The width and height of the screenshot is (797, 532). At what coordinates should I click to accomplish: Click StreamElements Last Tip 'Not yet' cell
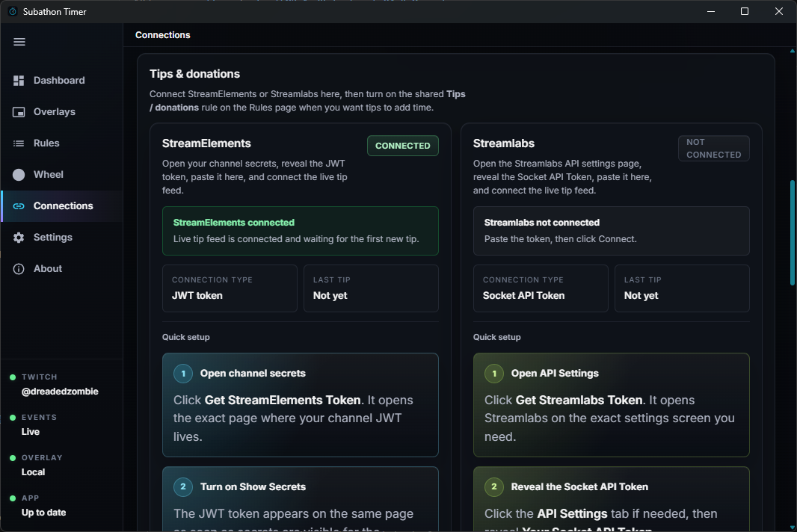[x=371, y=288]
